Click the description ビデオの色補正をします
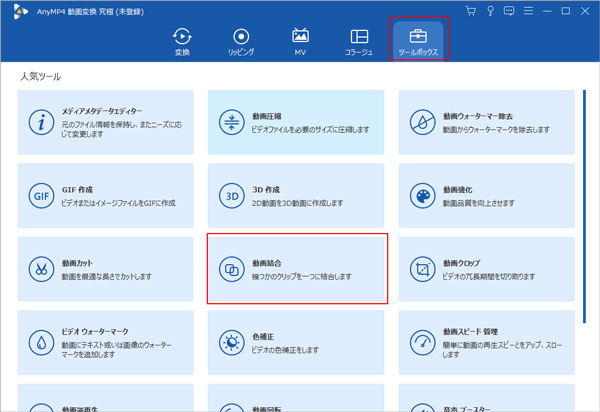 coord(285,350)
